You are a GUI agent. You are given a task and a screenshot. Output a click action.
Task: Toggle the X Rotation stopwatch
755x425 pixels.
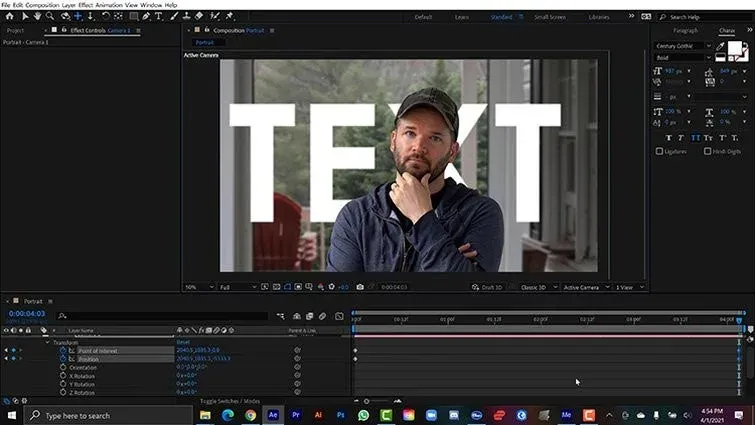pyautogui.click(x=63, y=375)
